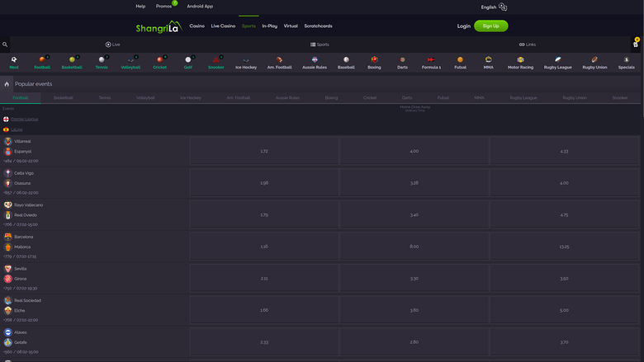Select the draw odds 8.00 for Barcelona vs Mallorca
The image size is (644, 362).
414,247
